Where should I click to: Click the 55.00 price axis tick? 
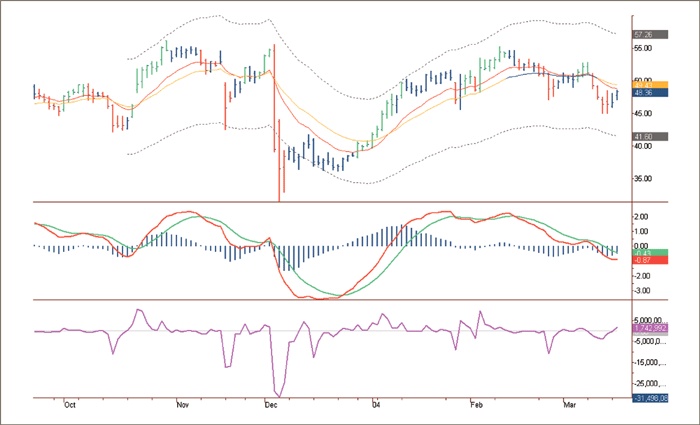[646, 48]
